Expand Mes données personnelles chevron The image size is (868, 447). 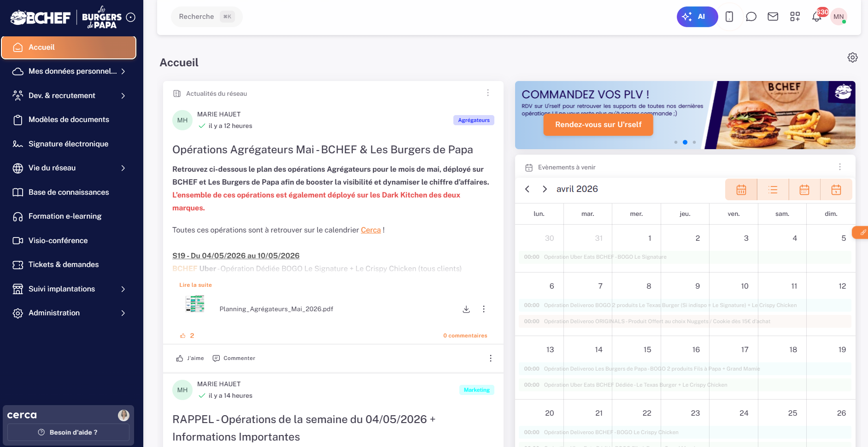(123, 71)
